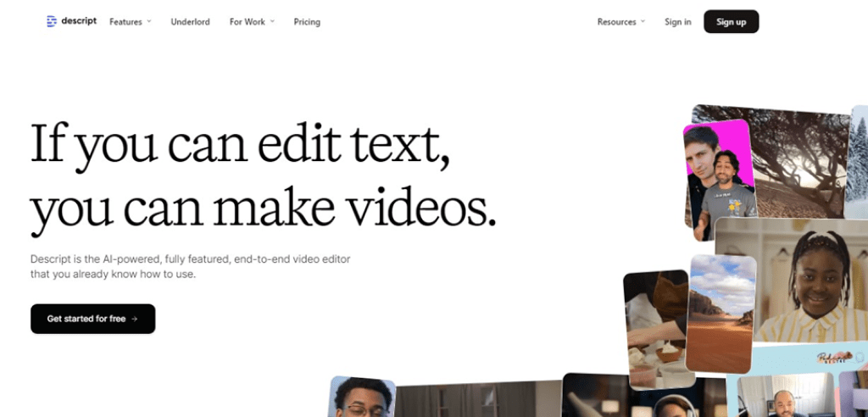This screenshot has width=868, height=417.
Task: Open the Pricing page
Action: click(x=307, y=22)
